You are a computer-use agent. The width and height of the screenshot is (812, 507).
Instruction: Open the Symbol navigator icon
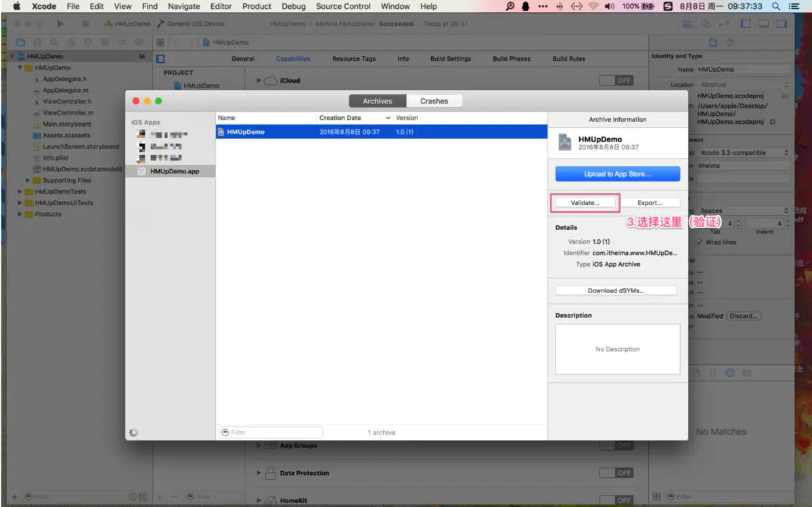pos(37,42)
